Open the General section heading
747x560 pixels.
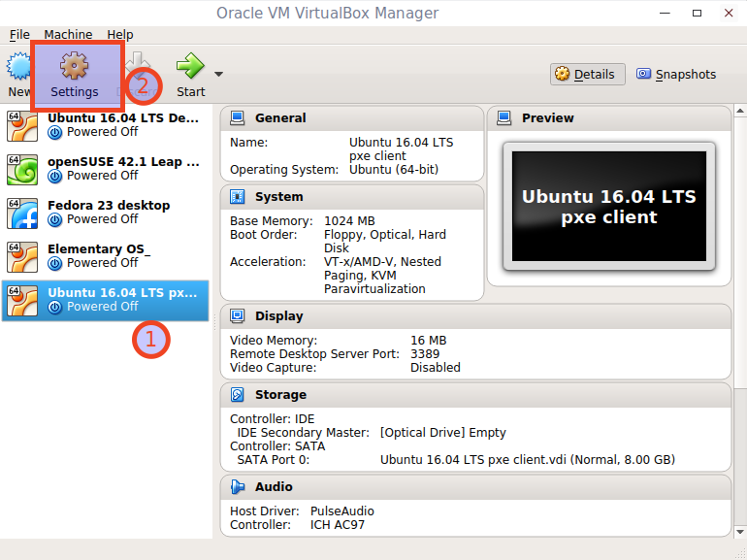[x=280, y=118]
